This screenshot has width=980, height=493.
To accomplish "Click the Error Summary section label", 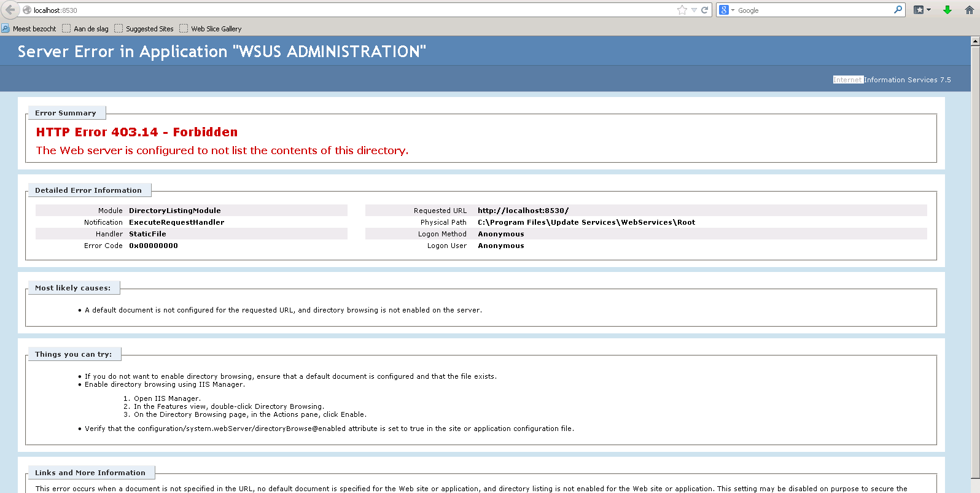I will 66,113.
